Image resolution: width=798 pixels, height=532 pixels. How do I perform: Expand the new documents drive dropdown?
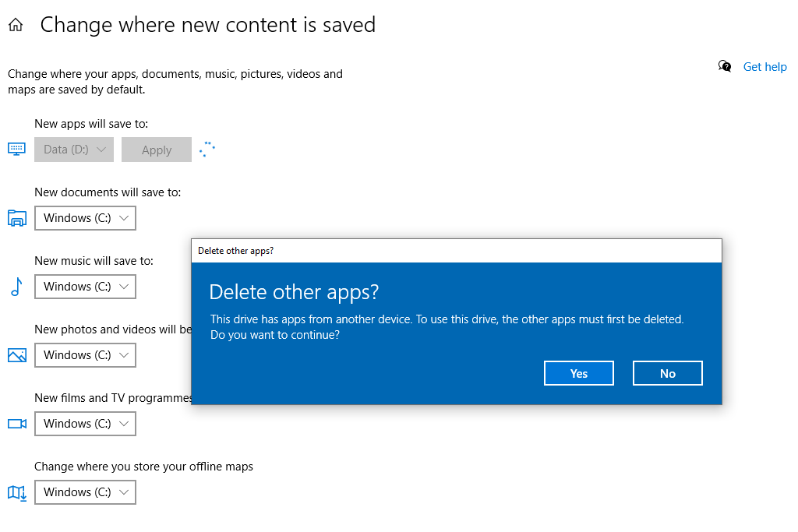coord(85,218)
